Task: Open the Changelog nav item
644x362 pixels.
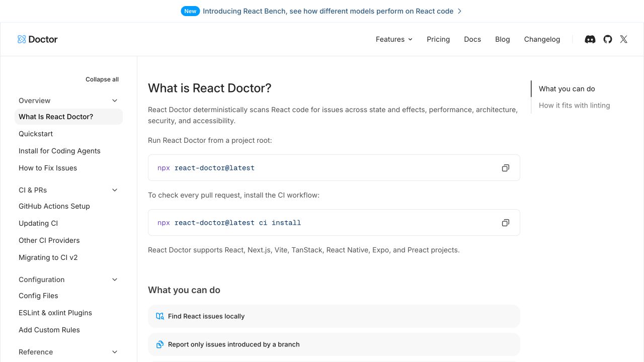Action: point(542,39)
